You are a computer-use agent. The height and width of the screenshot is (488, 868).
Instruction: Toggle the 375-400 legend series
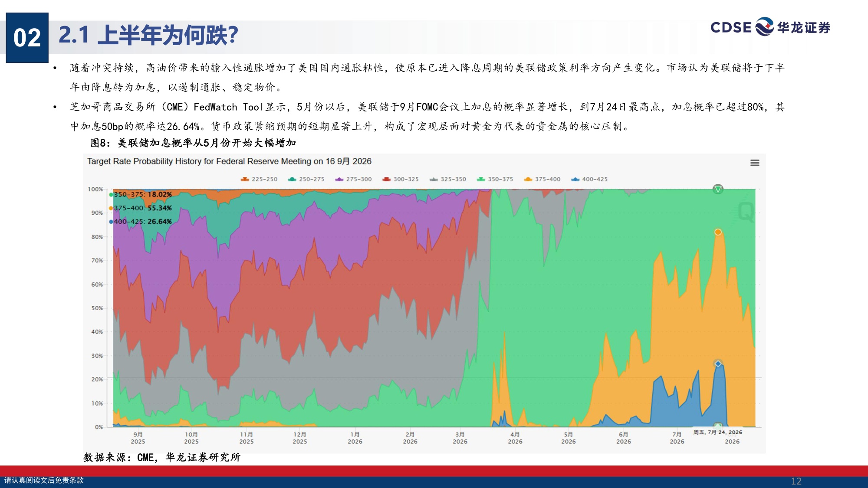[542, 179]
